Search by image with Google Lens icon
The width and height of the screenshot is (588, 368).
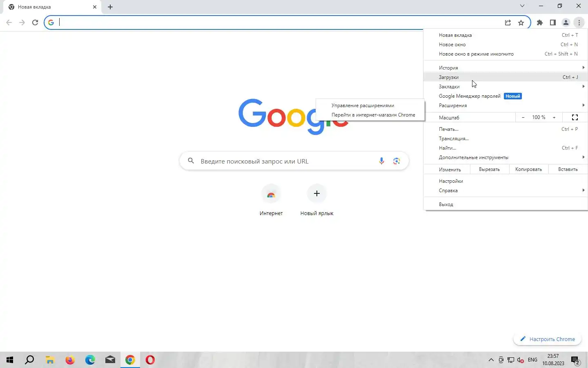pos(396,161)
